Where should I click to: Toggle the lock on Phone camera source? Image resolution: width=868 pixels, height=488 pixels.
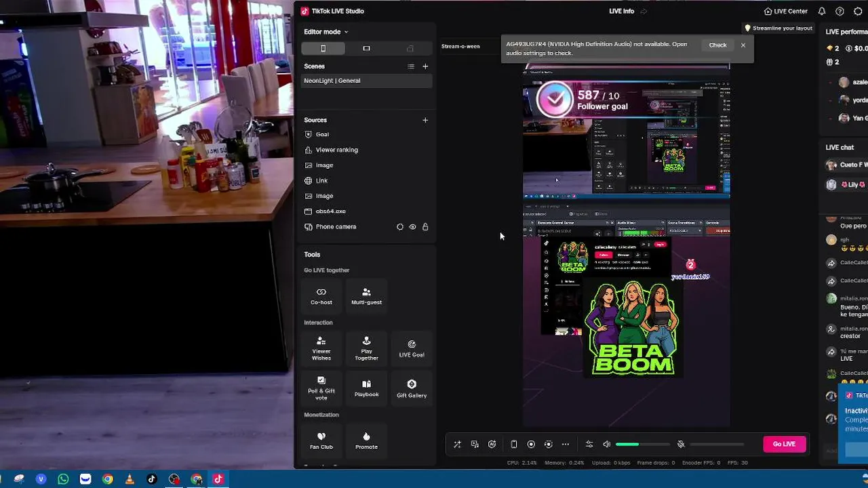point(425,227)
